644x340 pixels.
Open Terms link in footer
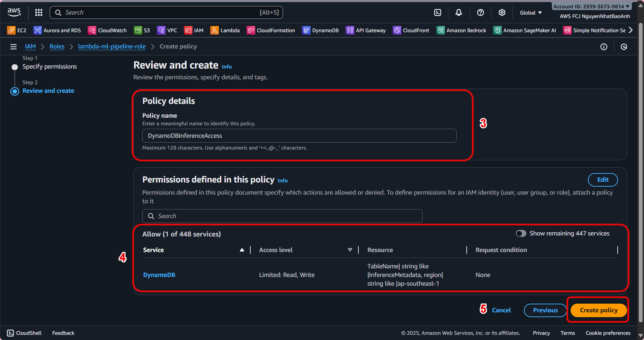tap(568, 333)
